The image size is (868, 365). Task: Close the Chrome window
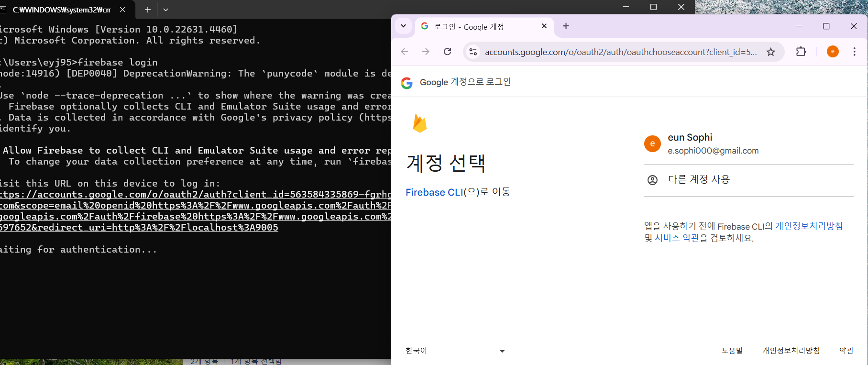(x=854, y=26)
